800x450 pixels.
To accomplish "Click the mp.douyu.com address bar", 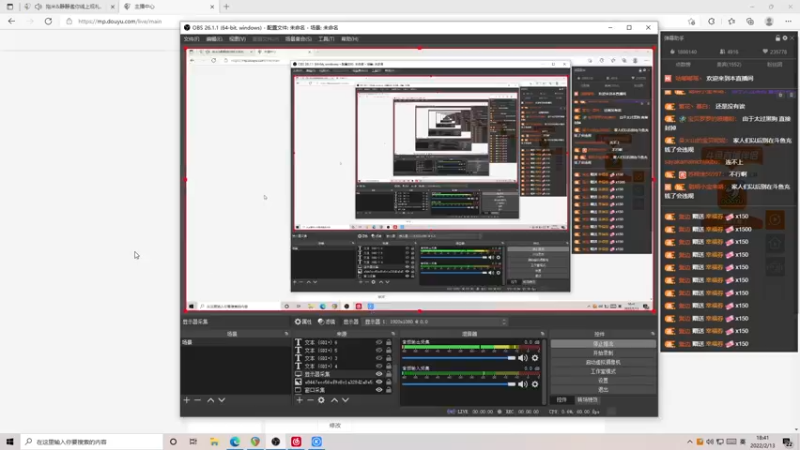I will coord(120,21).
